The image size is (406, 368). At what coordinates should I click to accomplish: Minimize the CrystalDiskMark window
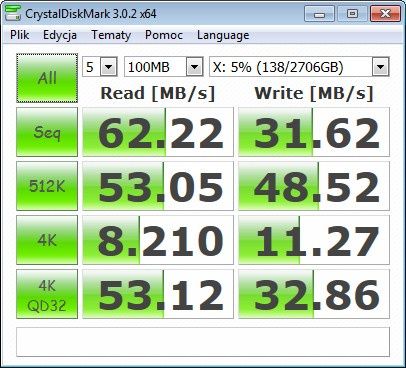pos(319,14)
